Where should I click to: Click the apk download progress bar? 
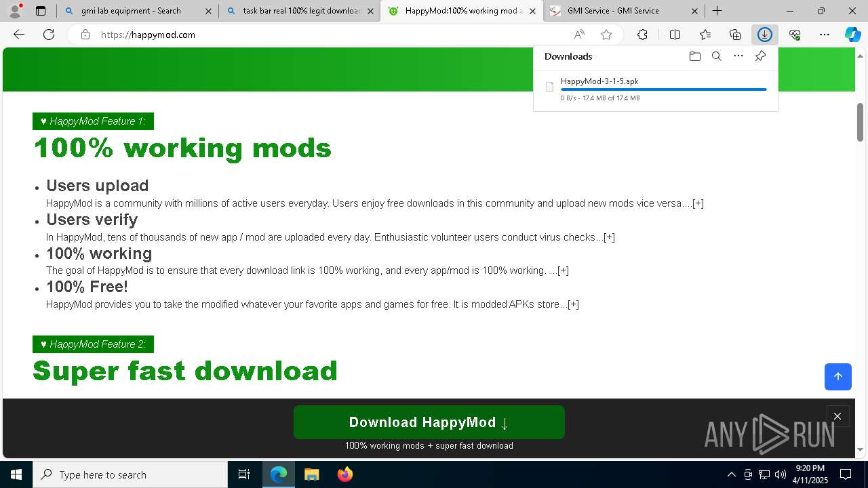tap(663, 89)
